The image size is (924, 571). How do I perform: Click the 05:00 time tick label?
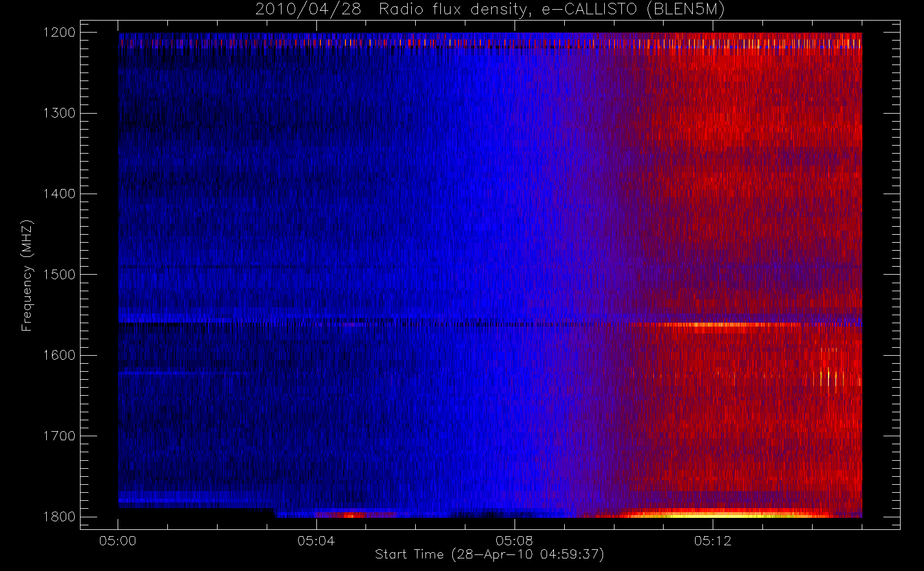tap(118, 541)
